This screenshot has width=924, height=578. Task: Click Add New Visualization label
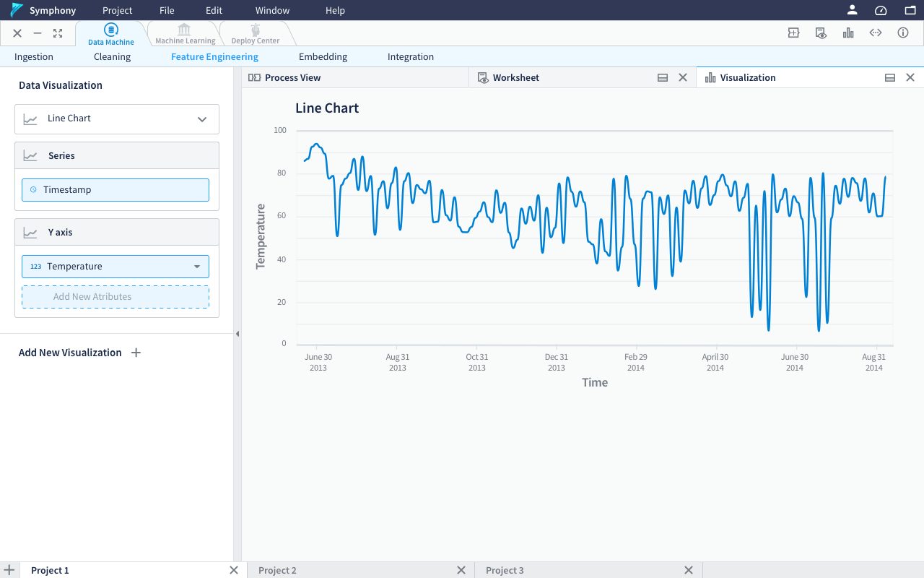click(x=70, y=353)
